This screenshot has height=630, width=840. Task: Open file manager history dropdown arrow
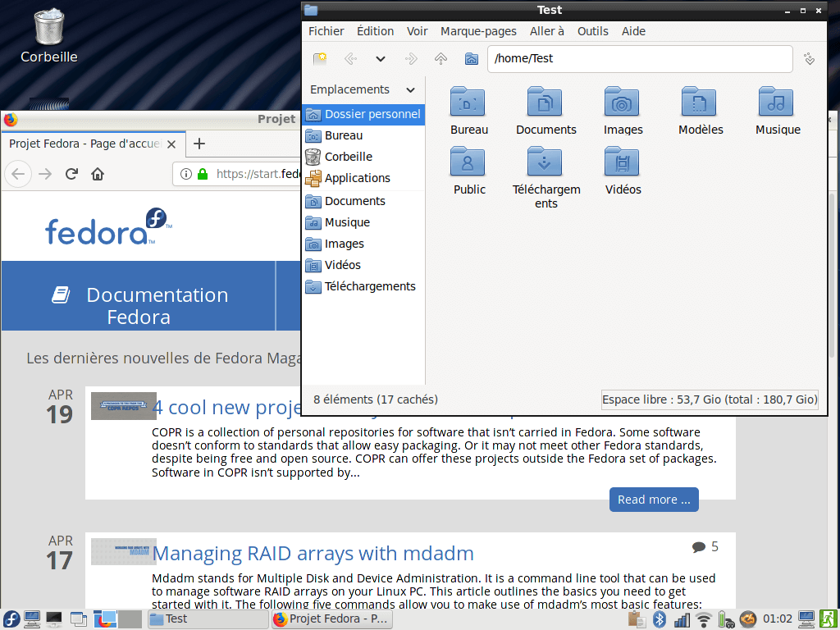click(381, 59)
